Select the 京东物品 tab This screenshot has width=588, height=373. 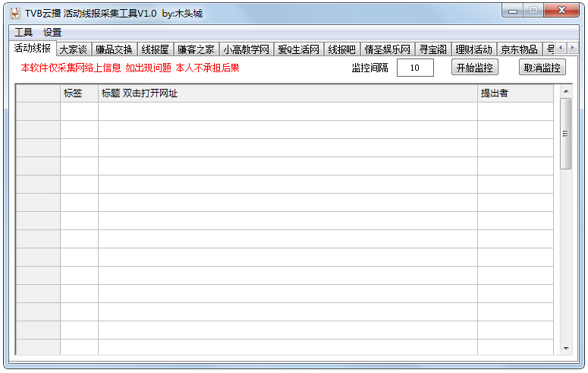(x=519, y=49)
